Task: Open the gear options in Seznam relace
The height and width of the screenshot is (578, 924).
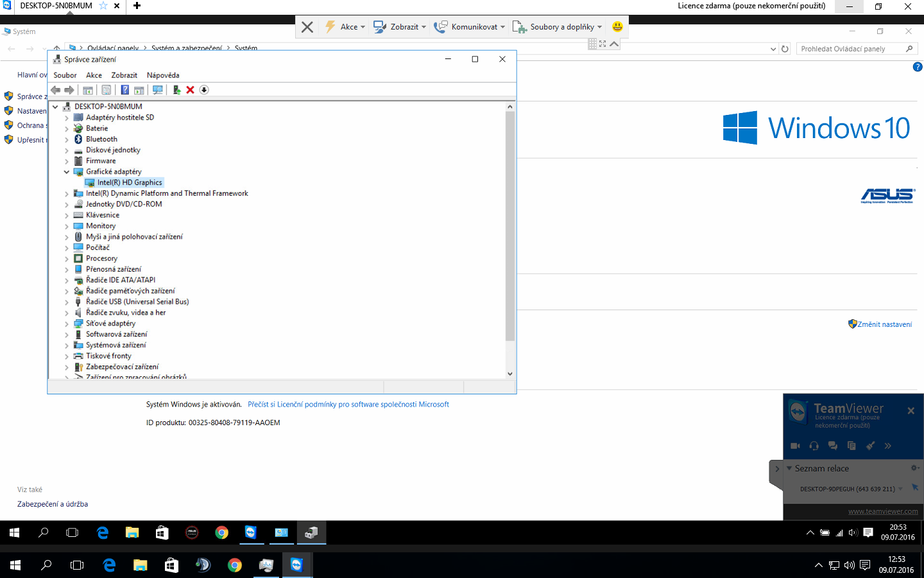Action: pos(915,468)
